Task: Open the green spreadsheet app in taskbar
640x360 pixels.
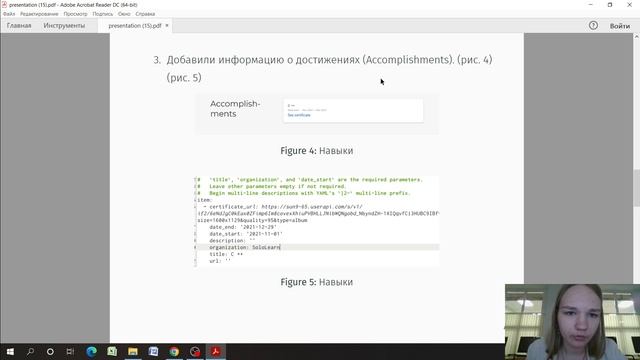Action: pyautogui.click(x=112, y=351)
